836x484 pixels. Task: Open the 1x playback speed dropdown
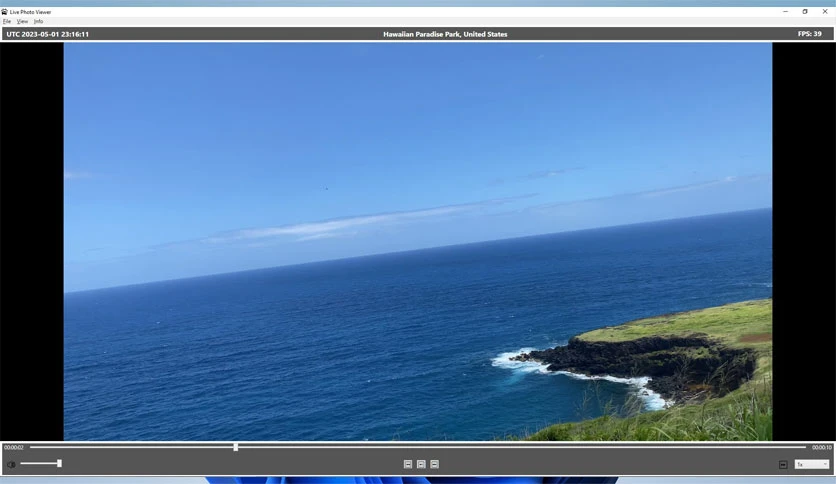(x=812, y=464)
